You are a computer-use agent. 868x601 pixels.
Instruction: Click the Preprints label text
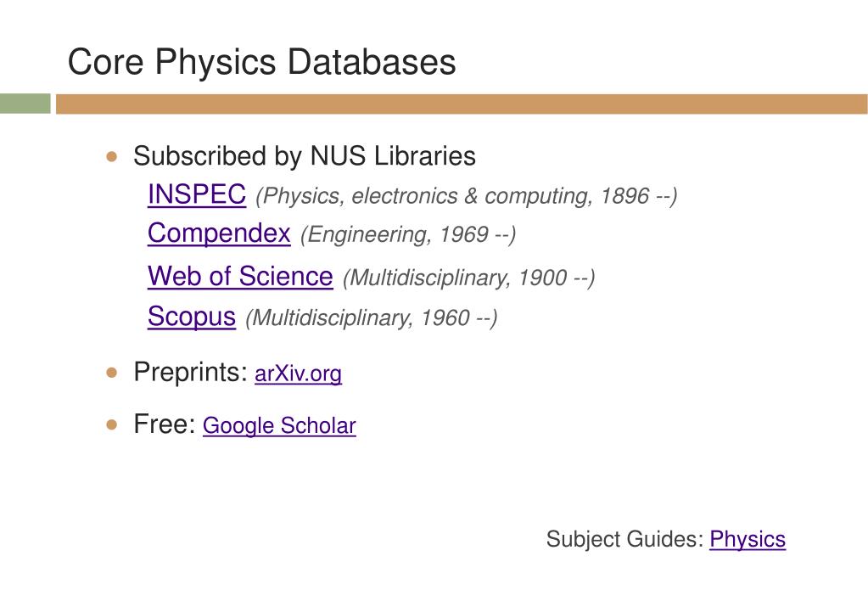[x=190, y=372]
